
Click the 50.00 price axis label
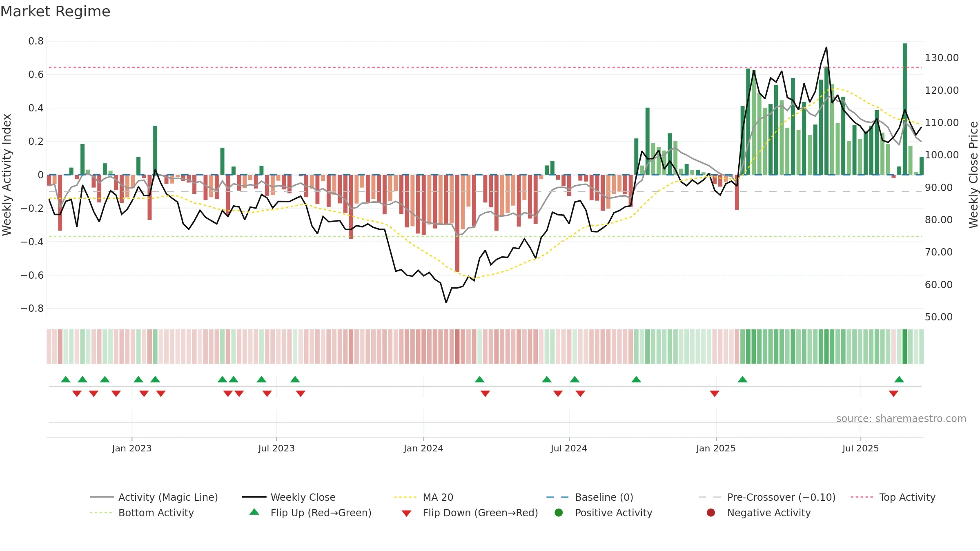point(938,317)
